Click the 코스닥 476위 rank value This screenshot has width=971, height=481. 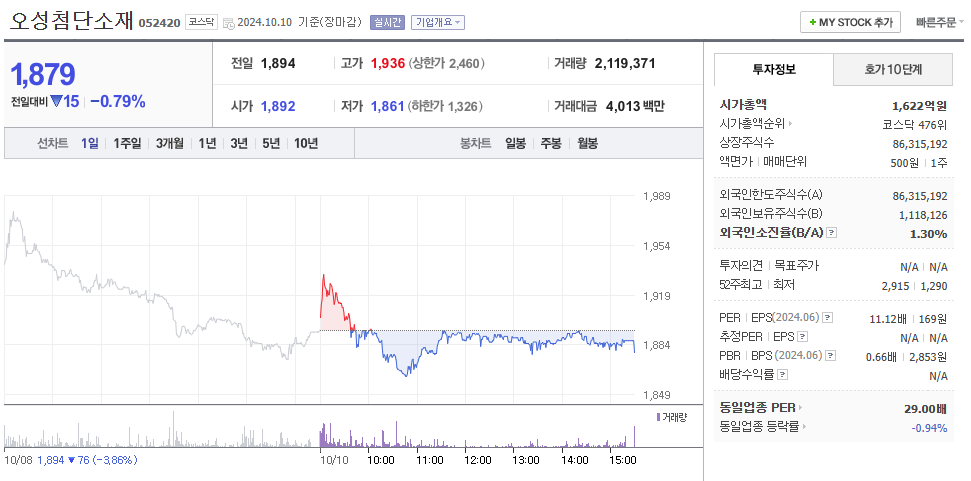[915, 124]
